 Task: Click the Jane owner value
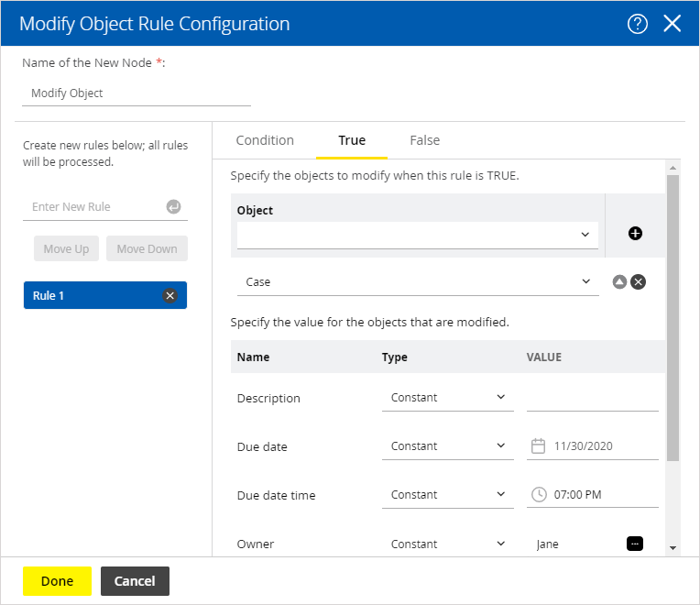tap(547, 544)
